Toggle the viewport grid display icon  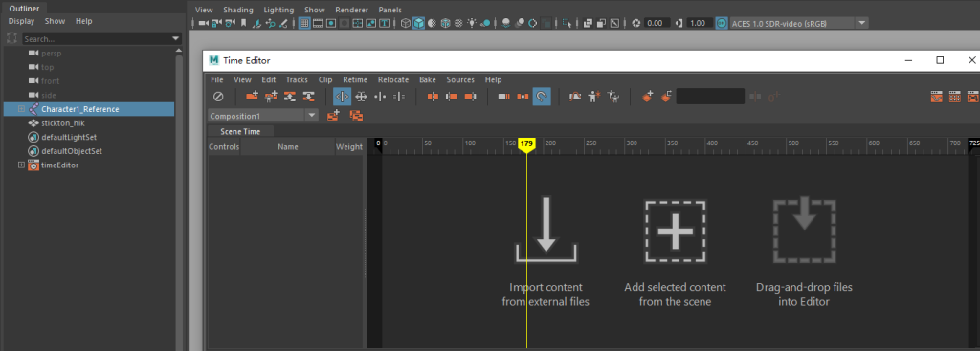pyautogui.click(x=304, y=23)
